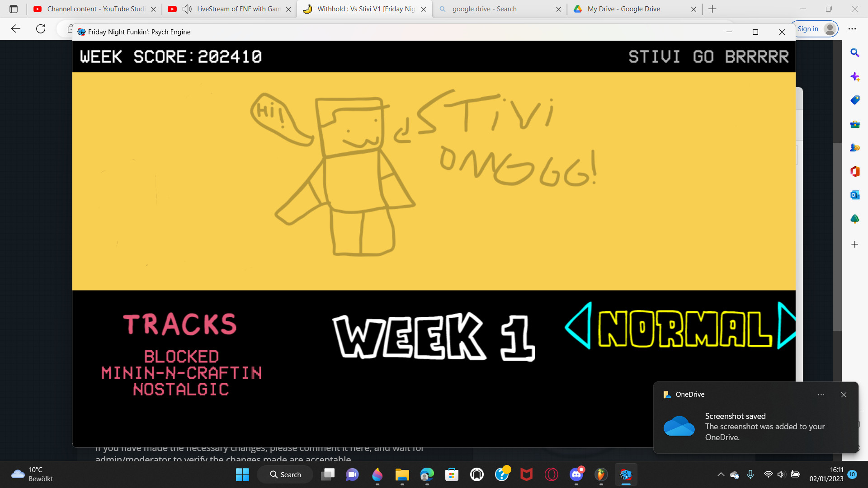Switch to the My Drive Google Drive tab
Viewport: 868px width, 488px height.
pyautogui.click(x=624, y=9)
